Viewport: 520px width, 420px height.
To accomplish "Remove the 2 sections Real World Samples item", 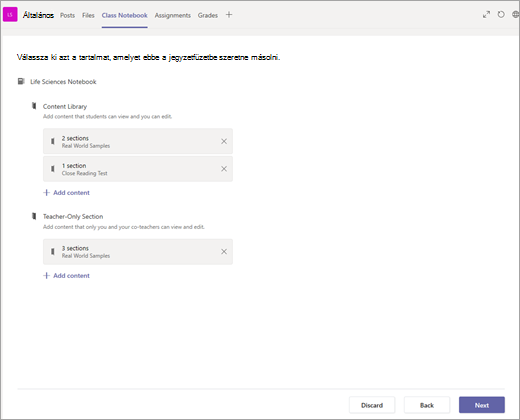I will click(224, 141).
